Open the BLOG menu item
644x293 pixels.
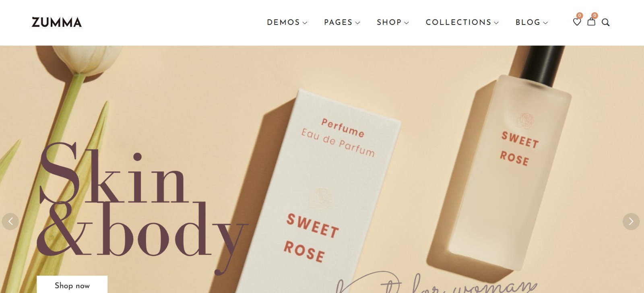pos(528,23)
